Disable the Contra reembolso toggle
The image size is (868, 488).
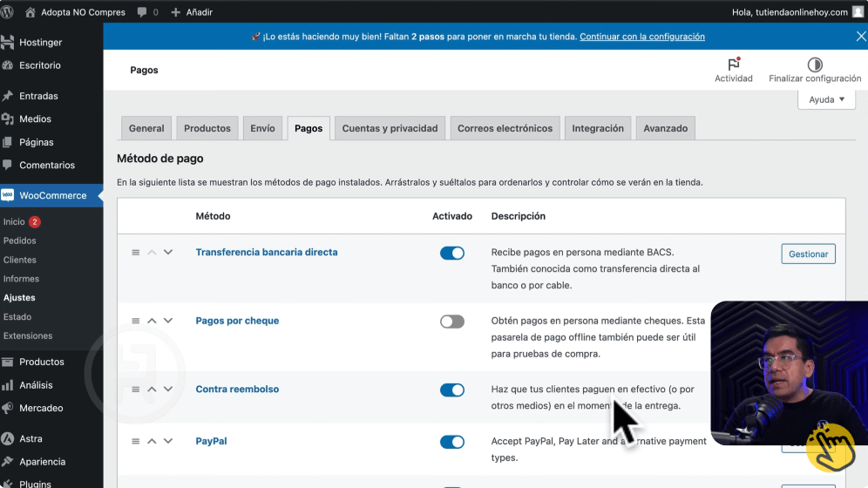coord(452,390)
